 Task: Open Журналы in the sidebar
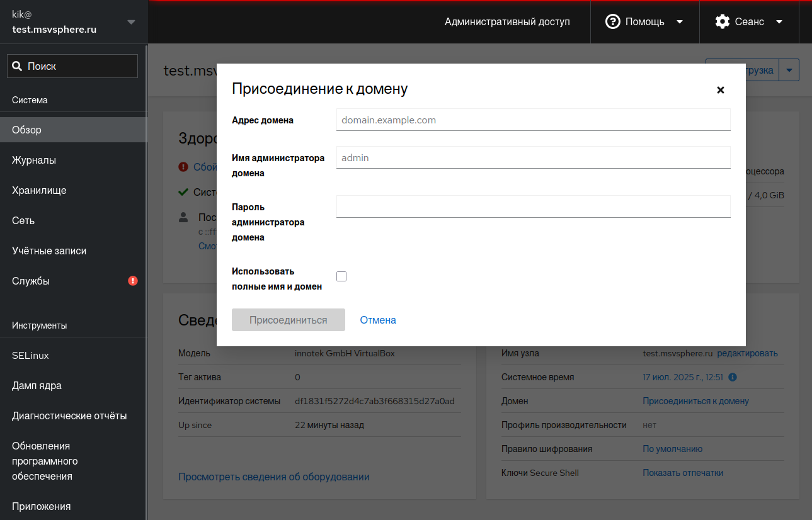[34, 161]
